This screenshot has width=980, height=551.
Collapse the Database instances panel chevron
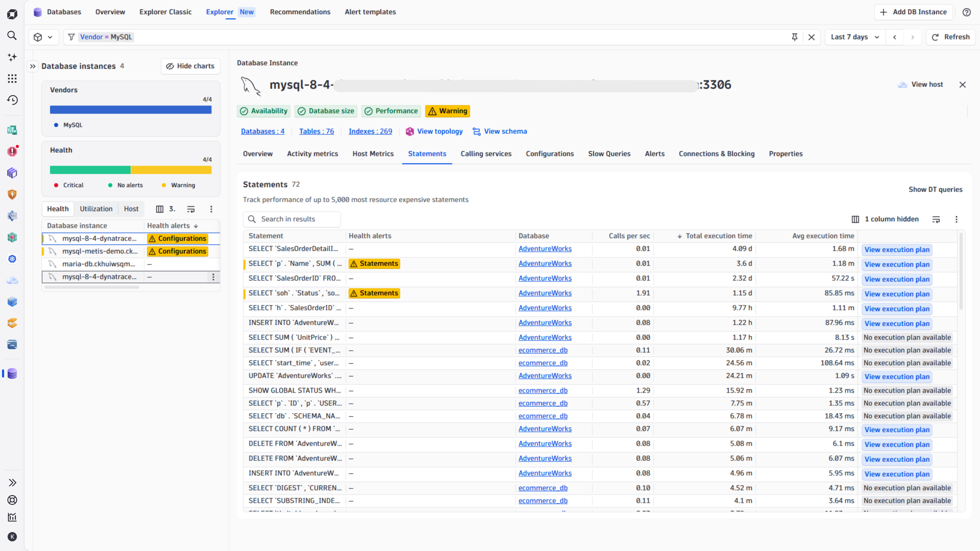point(33,66)
